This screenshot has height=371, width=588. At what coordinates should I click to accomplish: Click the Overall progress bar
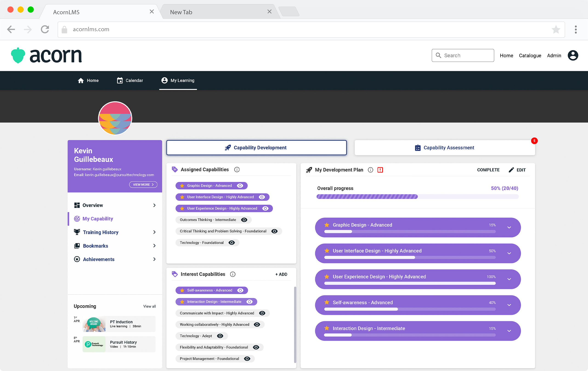(417, 197)
